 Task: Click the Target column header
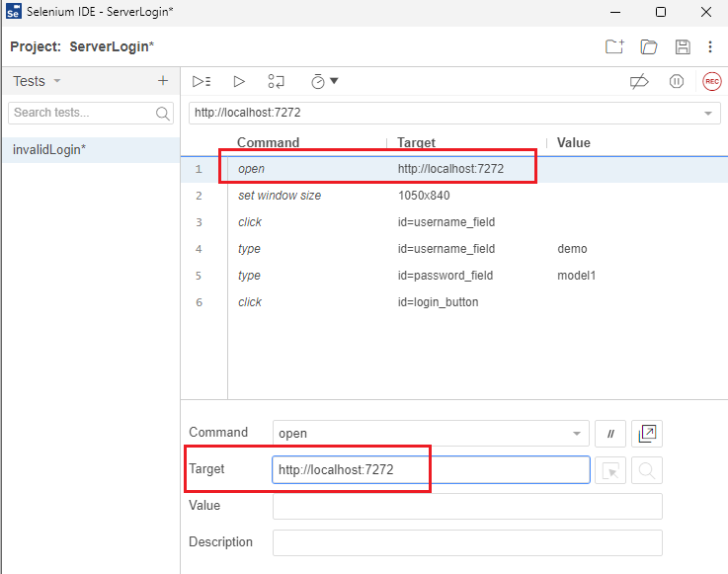pos(416,142)
